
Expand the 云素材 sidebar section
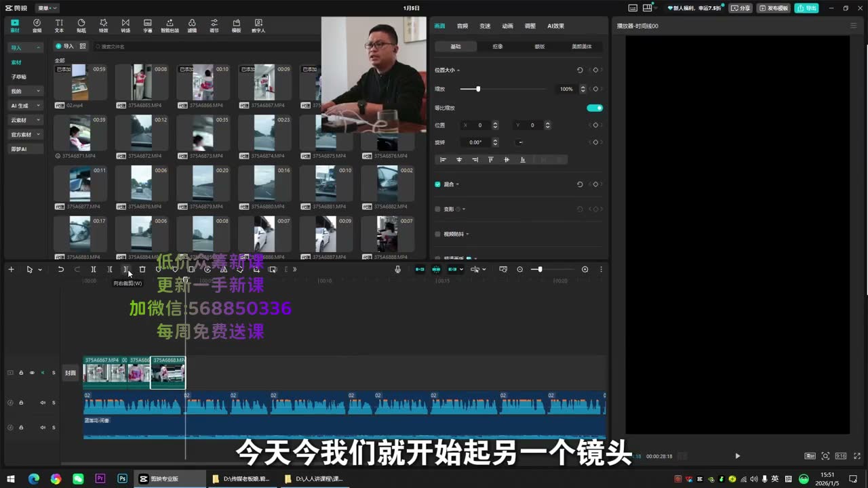pyautogui.click(x=26, y=120)
